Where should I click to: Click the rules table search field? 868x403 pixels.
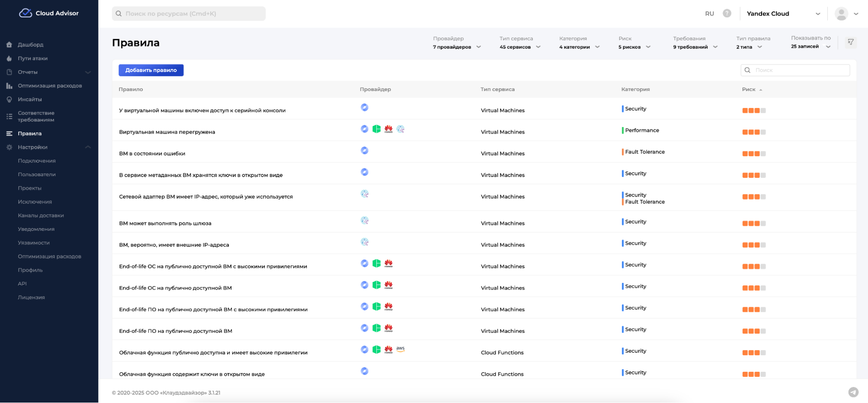pyautogui.click(x=799, y=70)
